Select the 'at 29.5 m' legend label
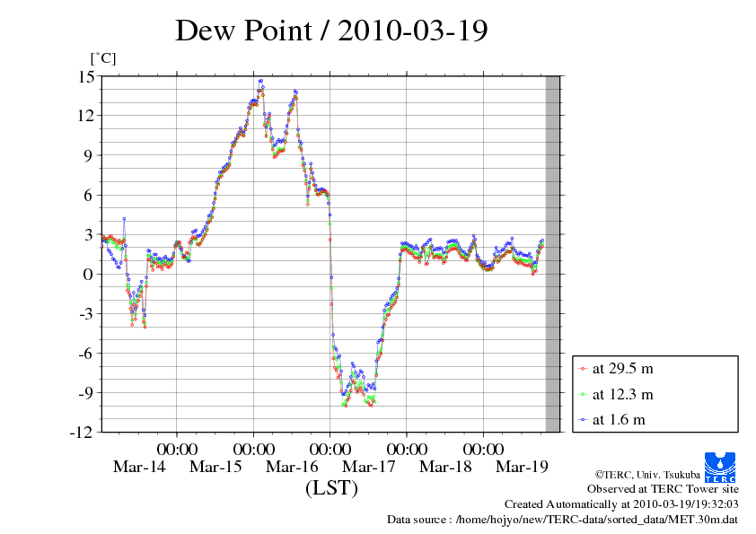 tap(622, 368)
